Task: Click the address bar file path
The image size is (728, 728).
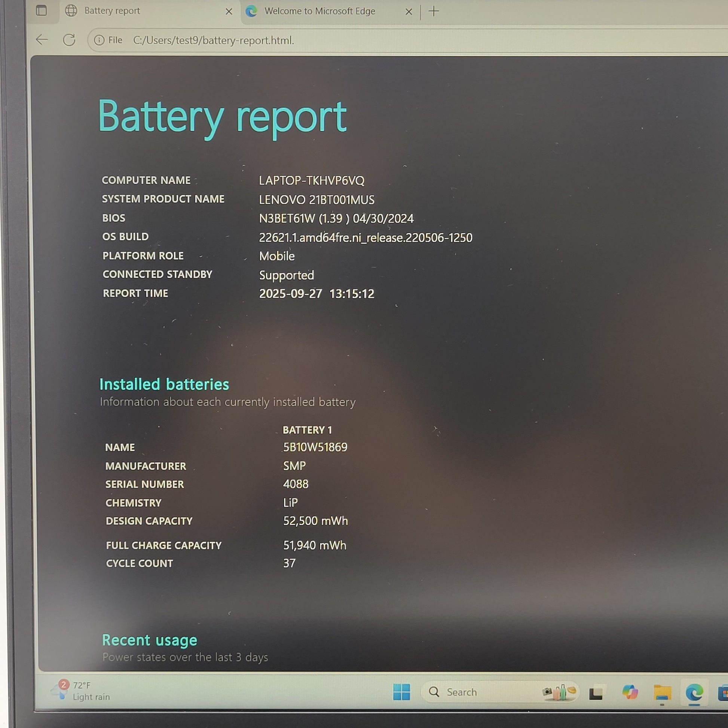Action: point(213,40)
